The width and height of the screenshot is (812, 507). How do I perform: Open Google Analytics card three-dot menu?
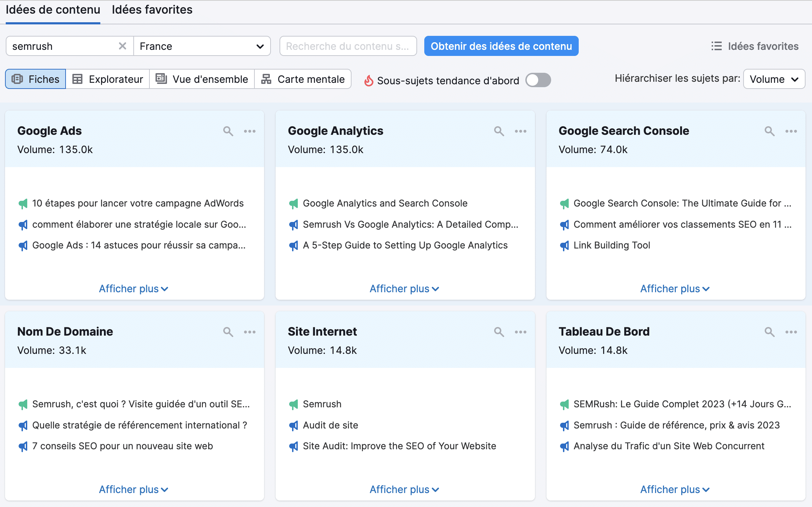click(x=521, y=131)
